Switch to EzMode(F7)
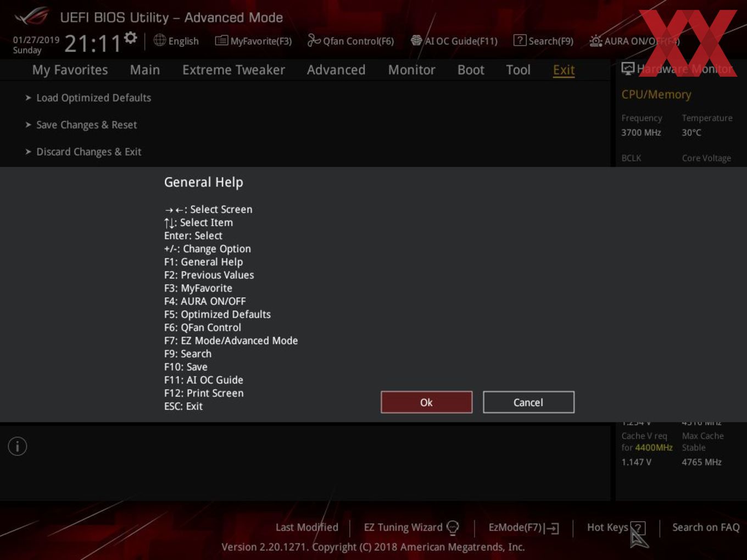The height and width of the screenshot is (560, 747). click(515, 528)
